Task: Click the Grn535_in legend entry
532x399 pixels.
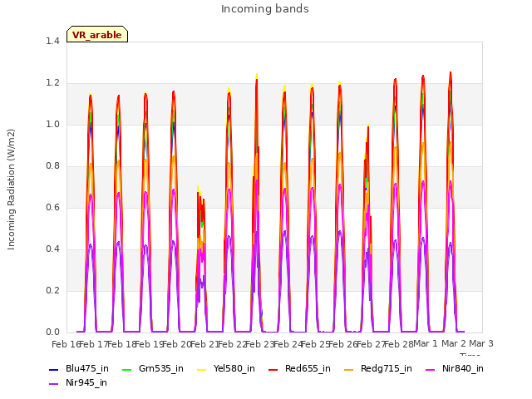Action: 153,368
